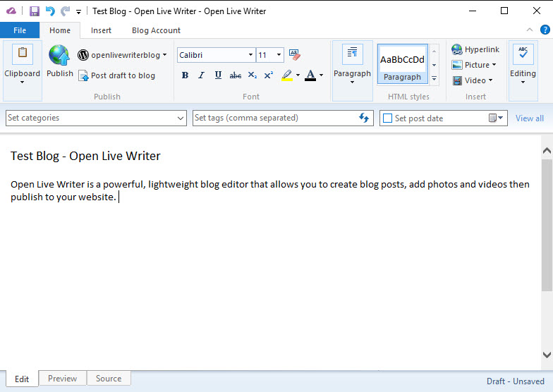553x392 pixels.
Task: Click the Post draft to blog button
Action: click(117, 75)
